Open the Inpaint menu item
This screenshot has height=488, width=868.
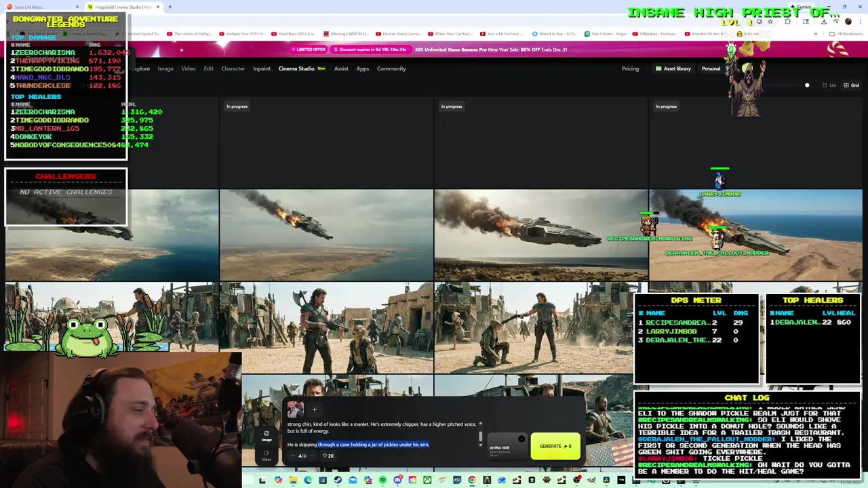[x=262, y=68]
